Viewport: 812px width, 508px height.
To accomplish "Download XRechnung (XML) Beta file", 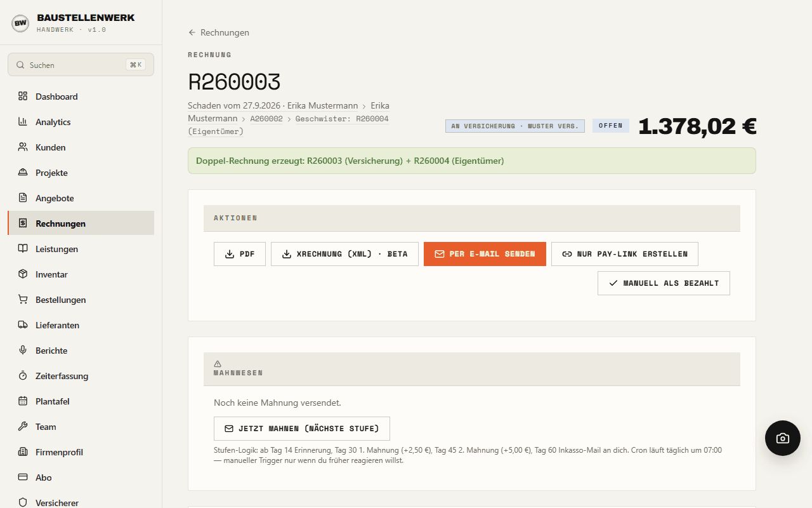I will [x=344, y=254].
